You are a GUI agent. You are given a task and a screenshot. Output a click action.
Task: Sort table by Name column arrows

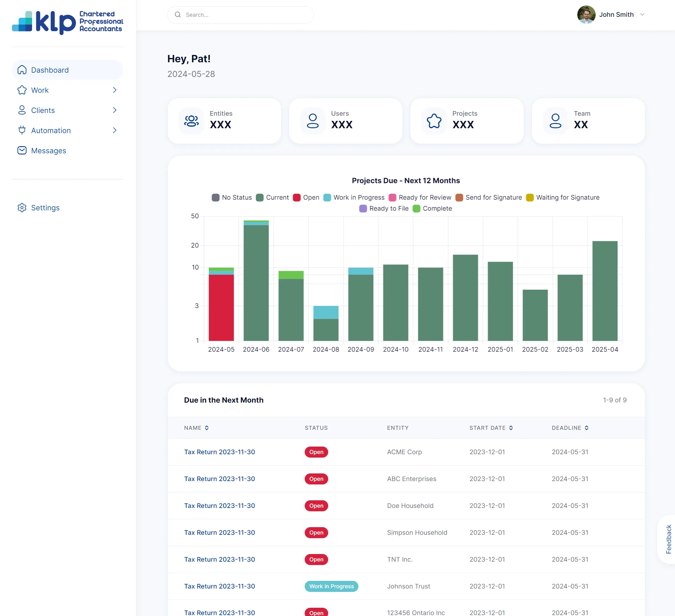pos(207,428)
